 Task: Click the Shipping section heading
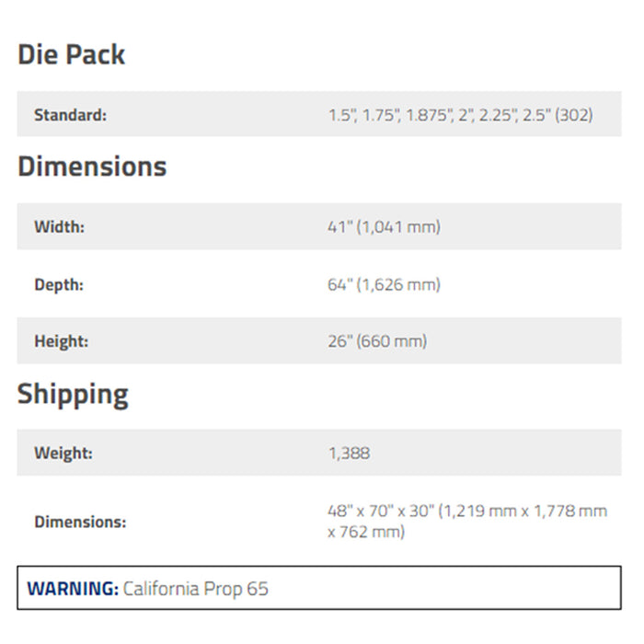pos(73,395)
